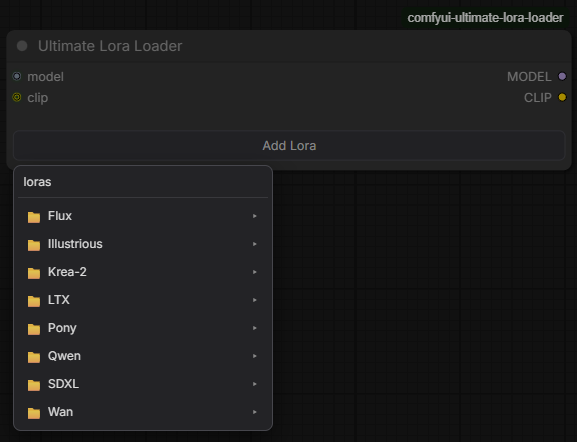Expand the Flux submenu arrow
Screen dimensions: 577x442
[x=255, y=216]
